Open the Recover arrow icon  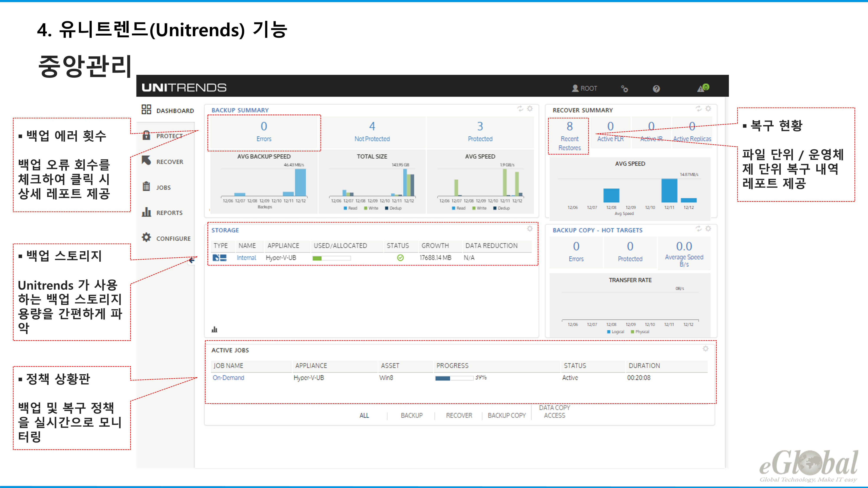click(x=146, y=161)
